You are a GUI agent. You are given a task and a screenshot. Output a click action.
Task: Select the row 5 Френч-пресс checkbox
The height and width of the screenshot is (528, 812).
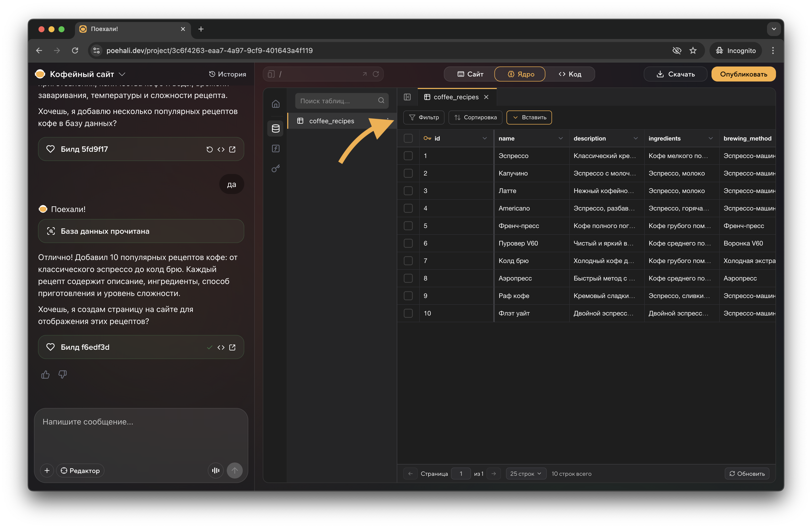click(x=408, y=226)
